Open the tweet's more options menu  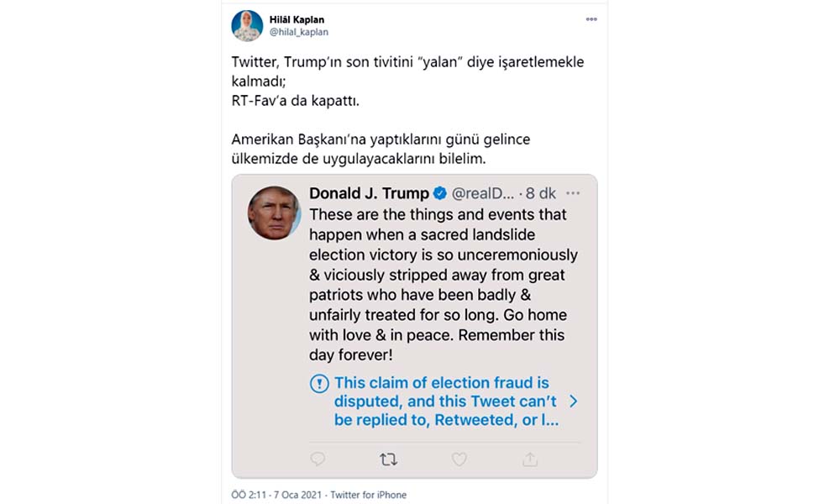[x=591, y=18]
